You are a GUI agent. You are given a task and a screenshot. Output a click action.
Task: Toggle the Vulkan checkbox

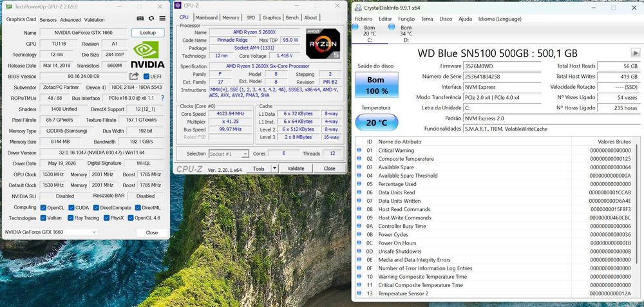coord(44,218)
